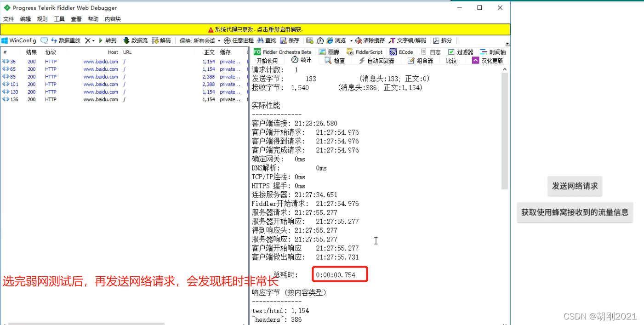Viewport: 644px width, 325px height.
Task: Click the 缓存 column header
Action: pyautogui.click(x=225, y=52)
